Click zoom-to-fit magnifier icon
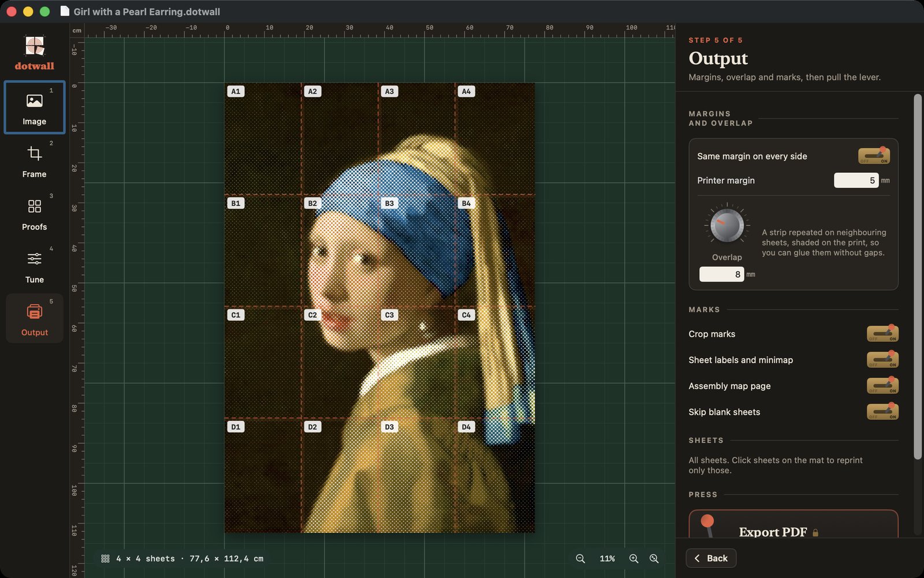 tap(654, 558)
